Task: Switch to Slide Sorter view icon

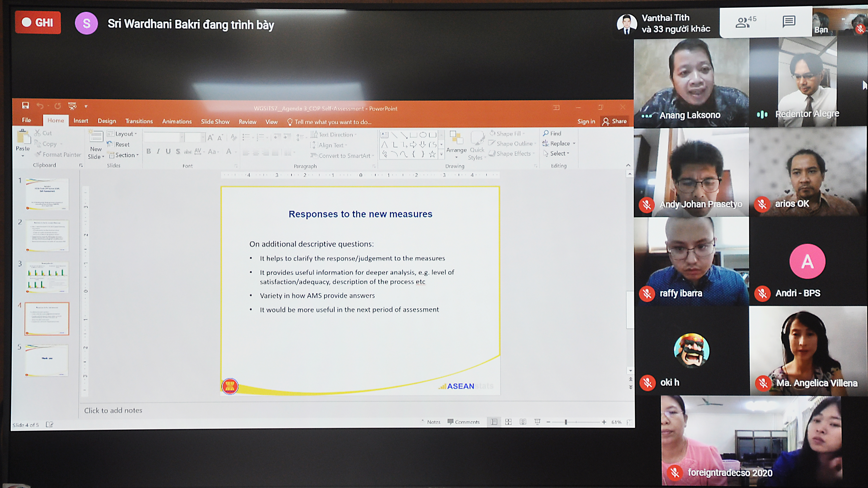Action: pyautogui.click(x=508, y=422)
